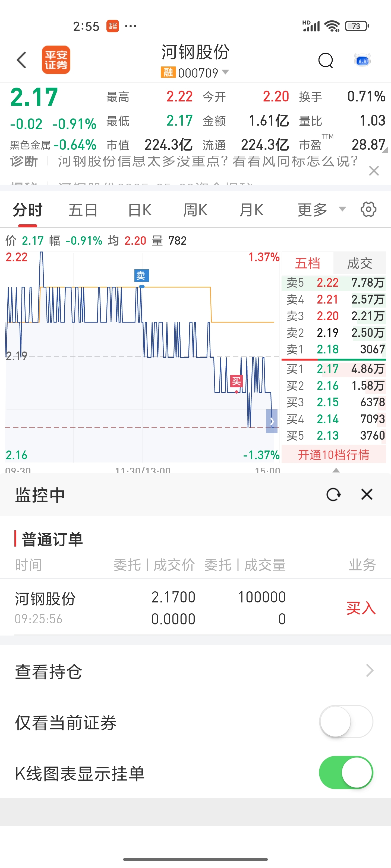The height and width of the screenshot is (868, 391).
Task: Toggle 仅看当前证券 switch
Action: (x=346, y=722)
